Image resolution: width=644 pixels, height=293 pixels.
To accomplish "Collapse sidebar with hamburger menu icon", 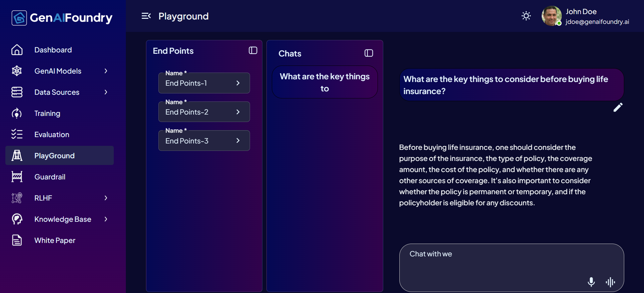I will click(x=146, y=16).
